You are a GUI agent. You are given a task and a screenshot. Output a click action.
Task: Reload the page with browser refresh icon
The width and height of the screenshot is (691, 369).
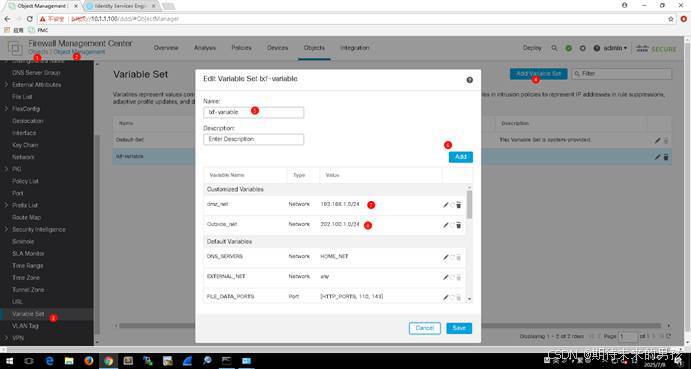pyautogui.click(x=30, y=19)
